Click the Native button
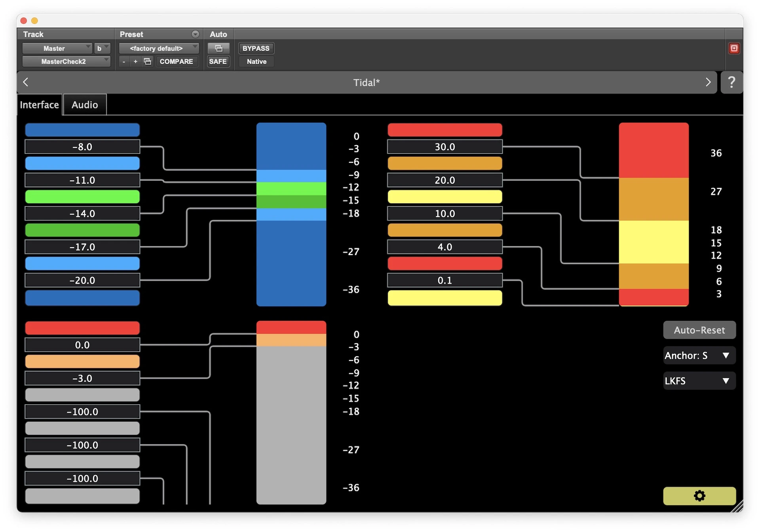The image size is (760, 532). pos(256,61)
